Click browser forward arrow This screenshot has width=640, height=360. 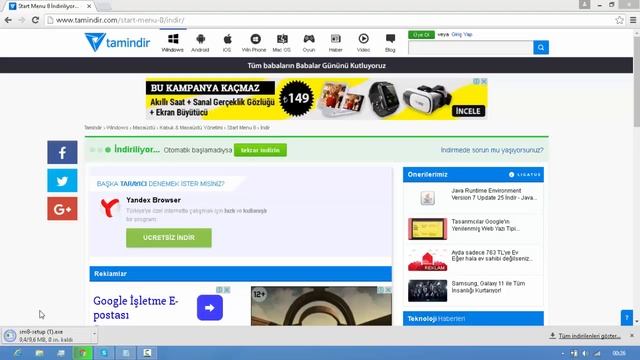(22, 20)
